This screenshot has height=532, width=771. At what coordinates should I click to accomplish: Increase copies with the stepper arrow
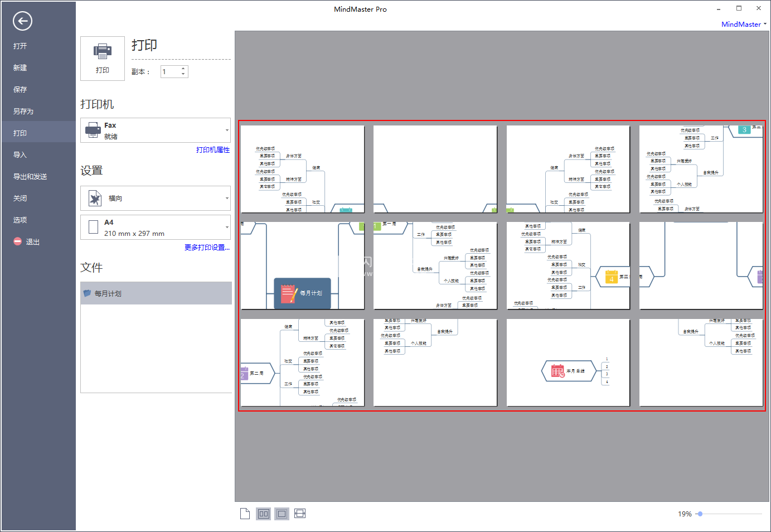click(183, 69)
